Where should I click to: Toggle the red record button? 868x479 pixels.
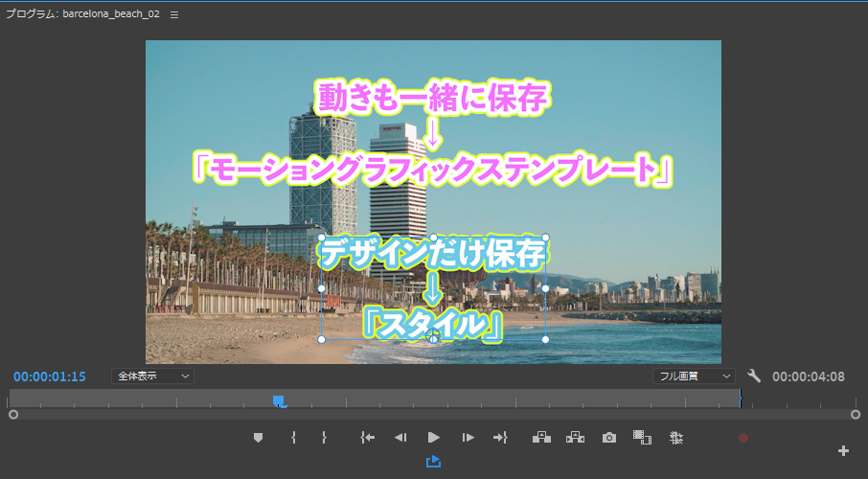(x=742, y=438)
